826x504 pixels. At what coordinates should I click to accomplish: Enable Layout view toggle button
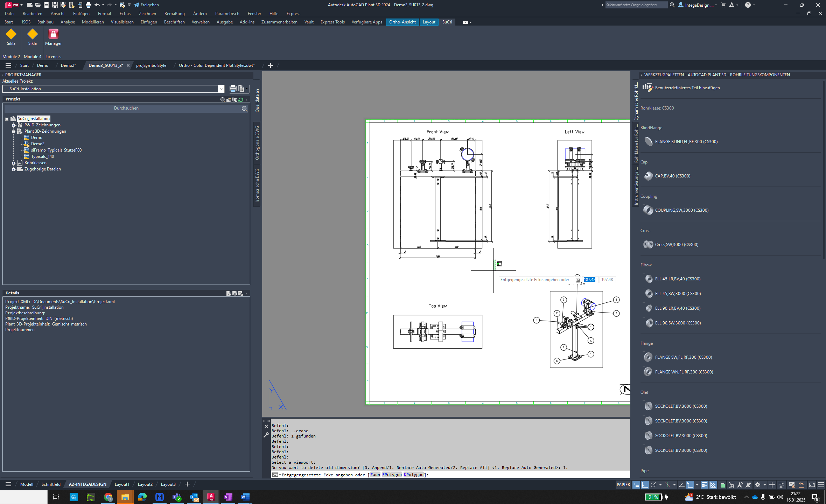(428, 22)
